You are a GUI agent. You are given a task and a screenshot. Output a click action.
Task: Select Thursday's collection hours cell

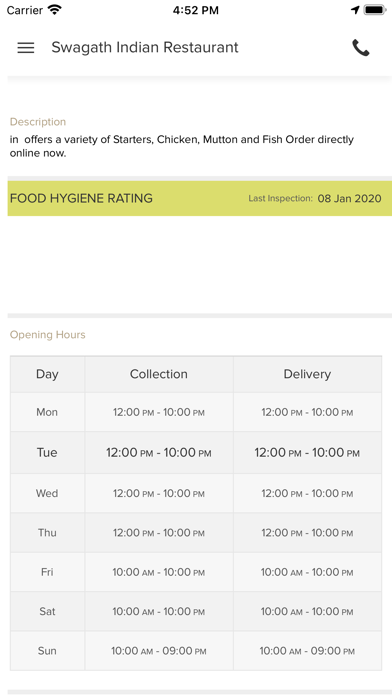[159, 533]
